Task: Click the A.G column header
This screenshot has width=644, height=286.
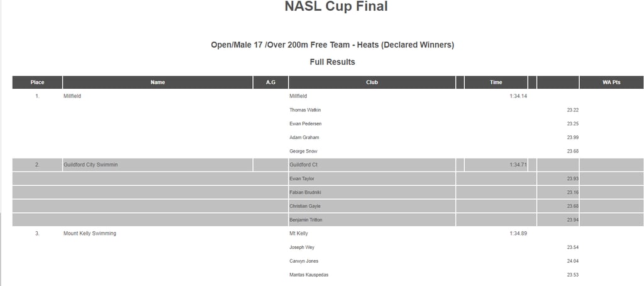Action: [270, 83]
